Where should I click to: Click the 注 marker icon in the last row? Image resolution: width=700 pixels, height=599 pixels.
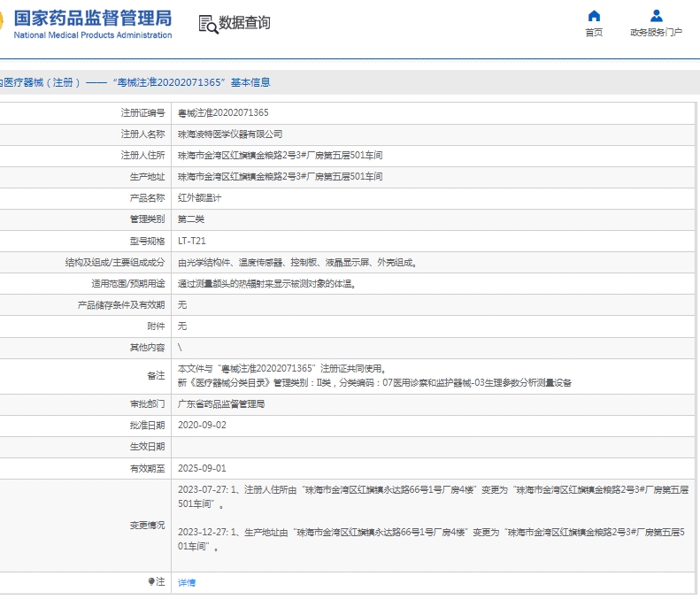tap(151, 581)
